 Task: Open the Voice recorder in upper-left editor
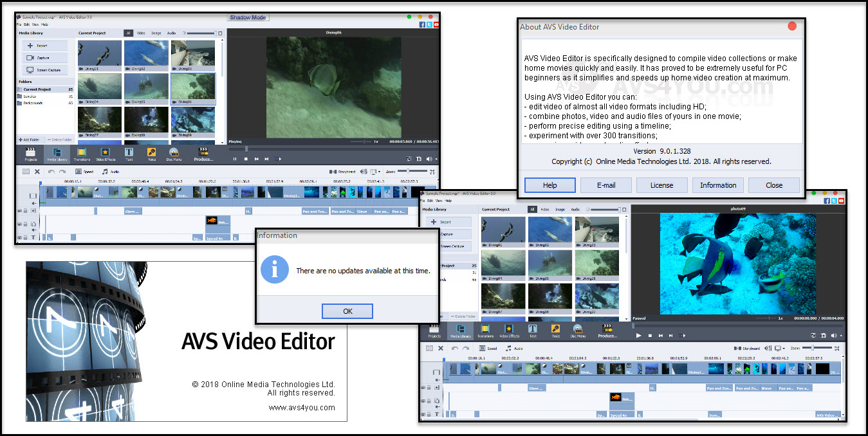(152, 154)
